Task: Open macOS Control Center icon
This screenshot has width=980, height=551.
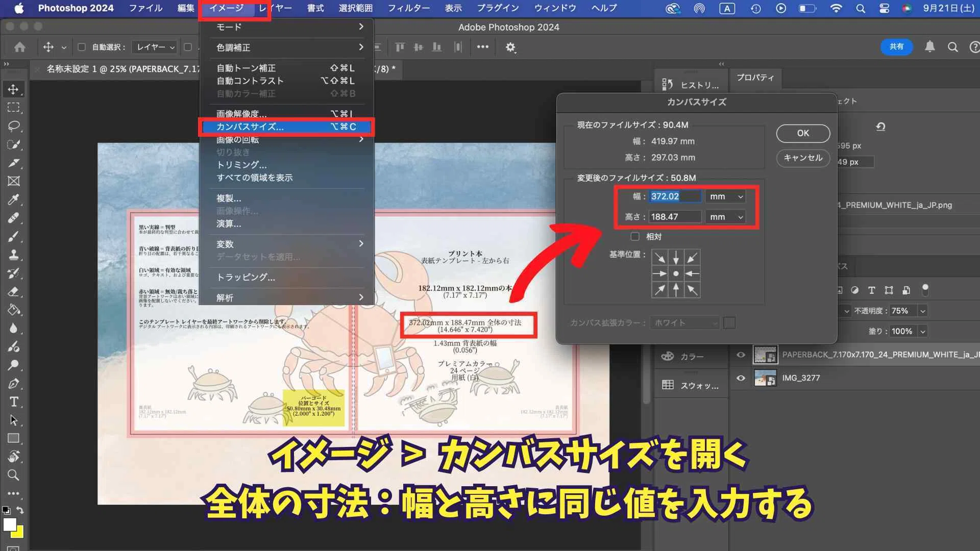Action: 884,8
